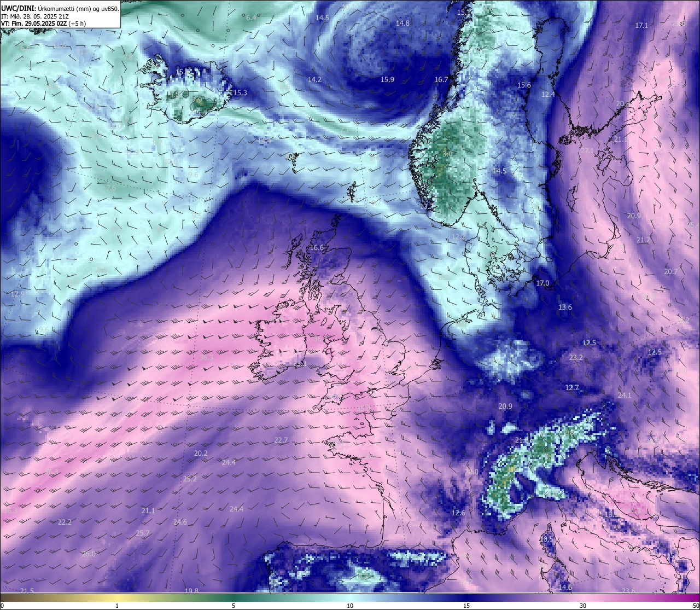
Task: Select the 1 mm tick on the color scale
Action: 117,606
